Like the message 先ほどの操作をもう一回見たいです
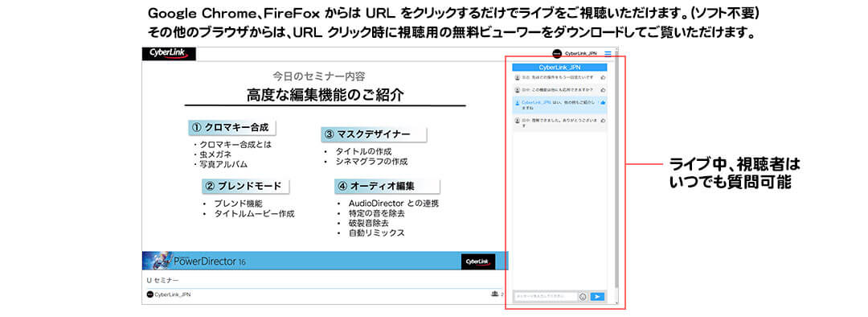 point(603,77)
